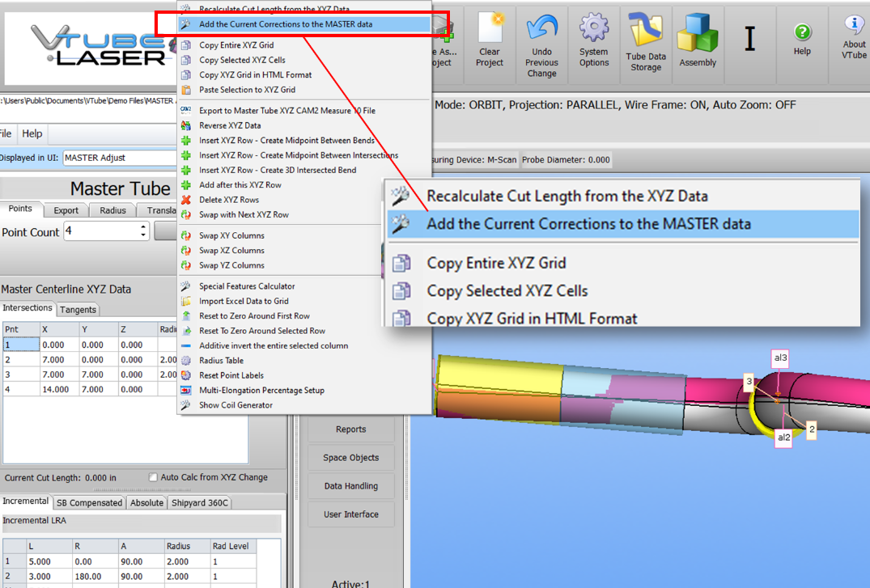Click the al3 label in 3D view
870x588 pixels.
pyautogui.click(x=780, y=357)
